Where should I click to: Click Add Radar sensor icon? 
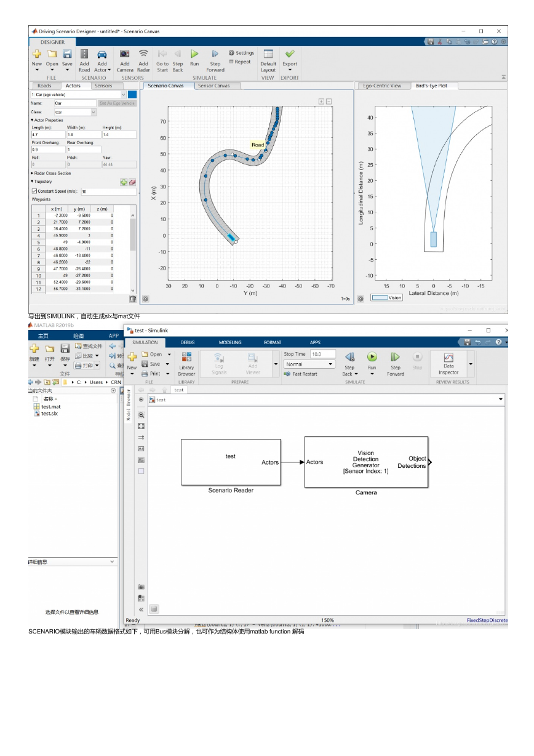pos(143,54)
